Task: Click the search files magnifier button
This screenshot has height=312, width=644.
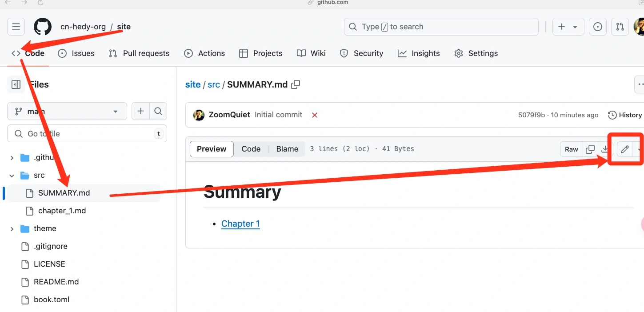Action: pos(158,111)
